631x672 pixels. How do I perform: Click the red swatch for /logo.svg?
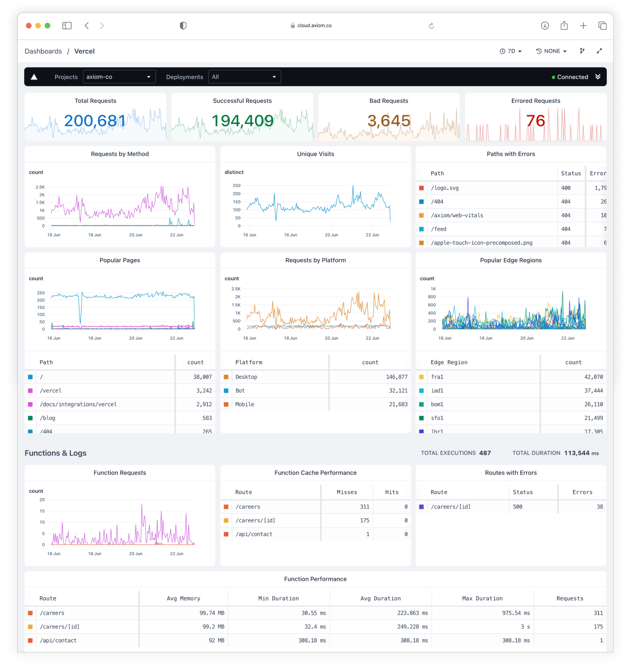click(x=421, y=188)
